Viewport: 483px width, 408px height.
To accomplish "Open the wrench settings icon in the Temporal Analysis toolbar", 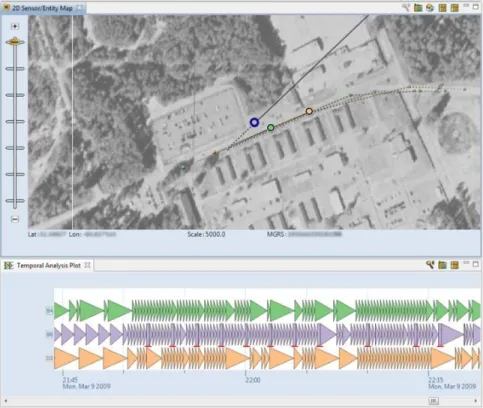I will click(430, 265).
